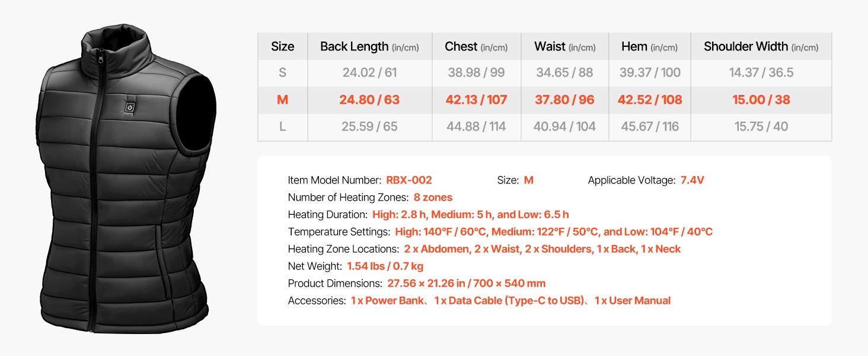The image size is (868, 356).
Task: Click the 1 x Power Bank accessory text
Action: click(x=388, y=300)
